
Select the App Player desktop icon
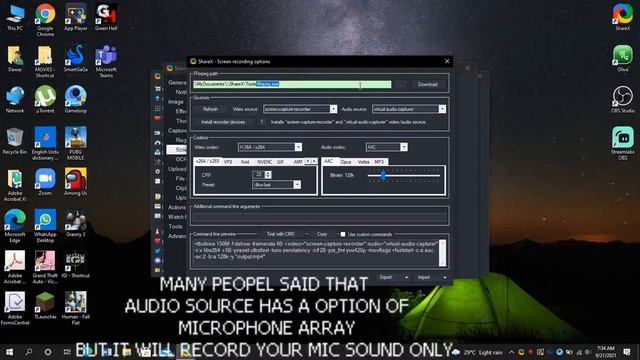point(76,17)
